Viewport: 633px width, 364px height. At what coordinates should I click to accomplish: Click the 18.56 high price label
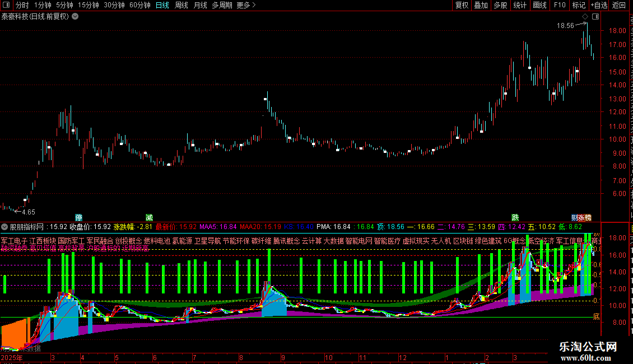click(565, 26)
